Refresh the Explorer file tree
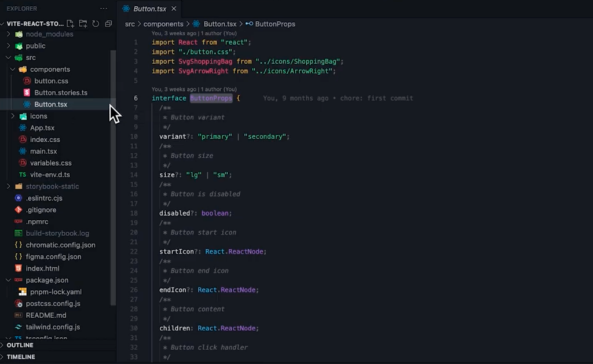Image resolution: width=593 pixels, height=364 pixels. [96, 24]
